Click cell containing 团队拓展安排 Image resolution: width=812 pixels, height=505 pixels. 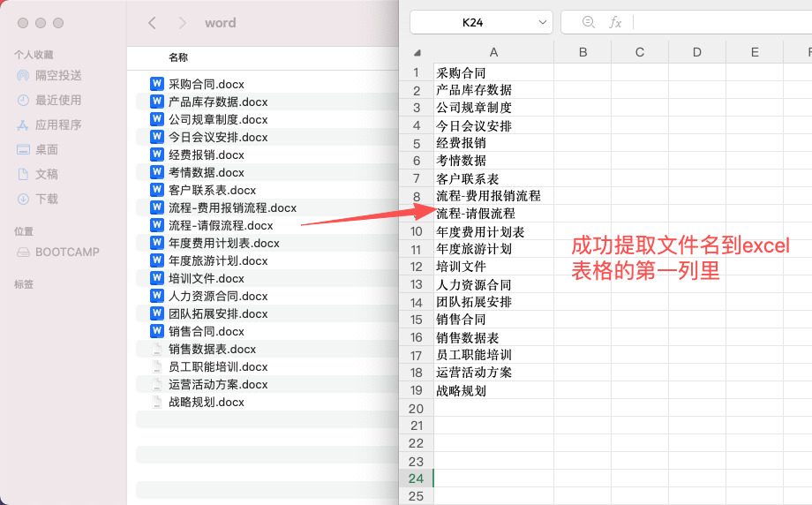click(x=493, y=302)
